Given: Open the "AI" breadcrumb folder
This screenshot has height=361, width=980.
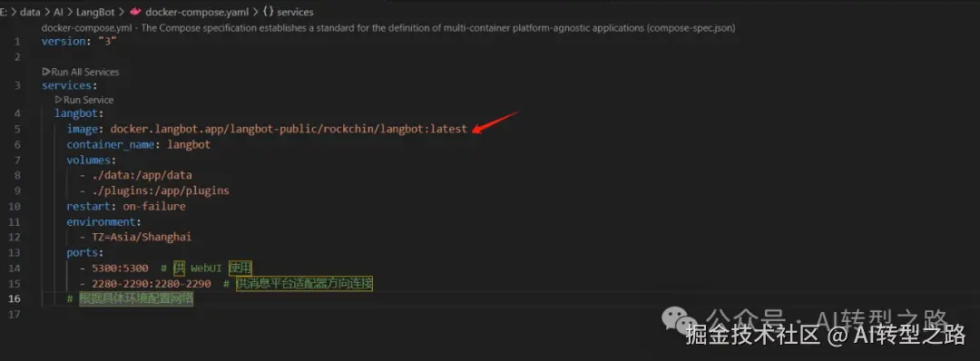Looking at the screenshot, I should pyautogui.click(x=59, y=12).
